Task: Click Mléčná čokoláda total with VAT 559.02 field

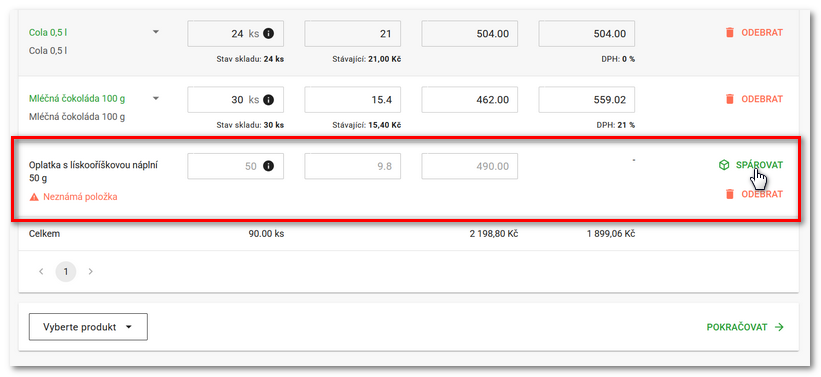Action: (586, 99)
